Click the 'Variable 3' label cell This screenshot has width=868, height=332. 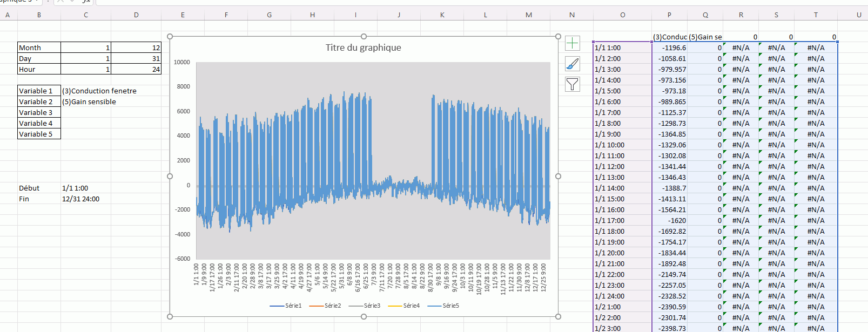(39, 112)
